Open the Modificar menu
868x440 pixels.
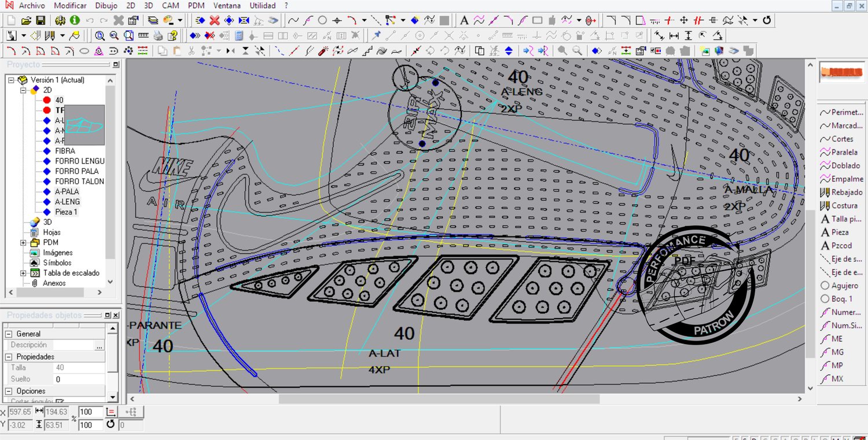[x=70, y=6]
